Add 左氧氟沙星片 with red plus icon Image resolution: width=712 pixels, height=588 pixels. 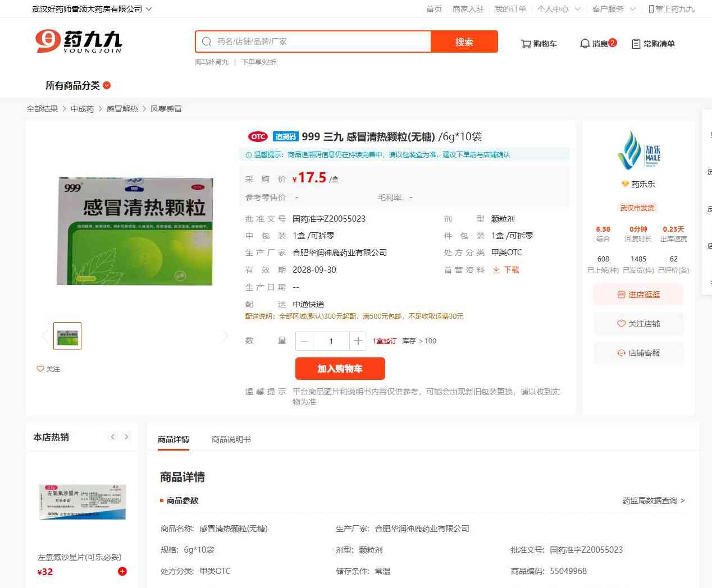pos(122,571)
